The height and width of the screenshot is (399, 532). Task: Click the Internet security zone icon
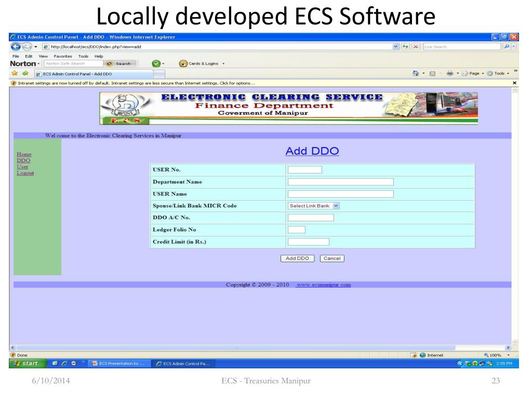click(423, 355)
